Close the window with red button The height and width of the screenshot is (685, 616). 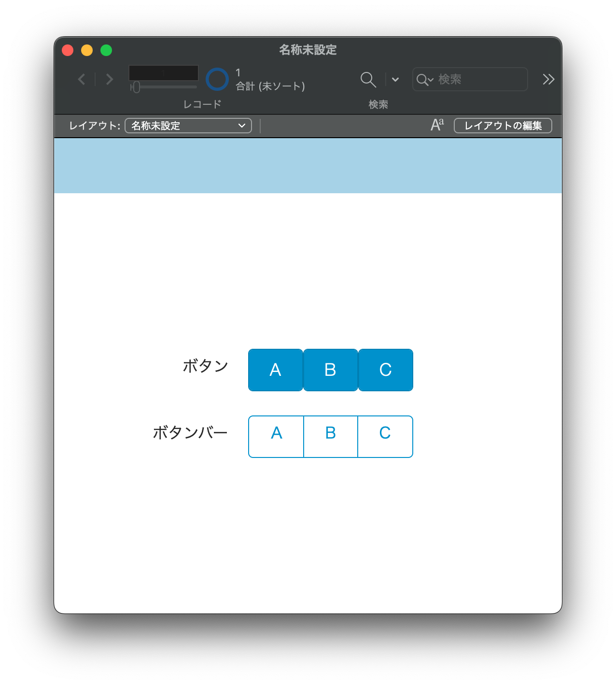[x=68, y=50]
